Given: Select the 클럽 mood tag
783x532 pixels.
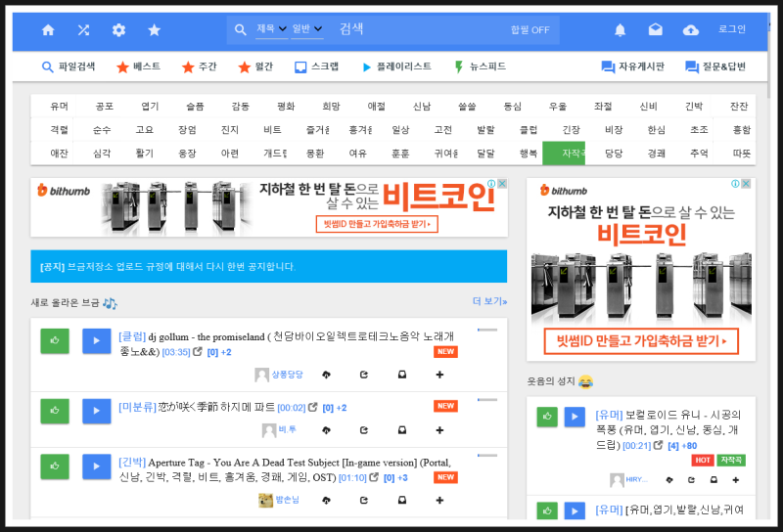Looking at the screenshot, I should [x=529, y=130].
